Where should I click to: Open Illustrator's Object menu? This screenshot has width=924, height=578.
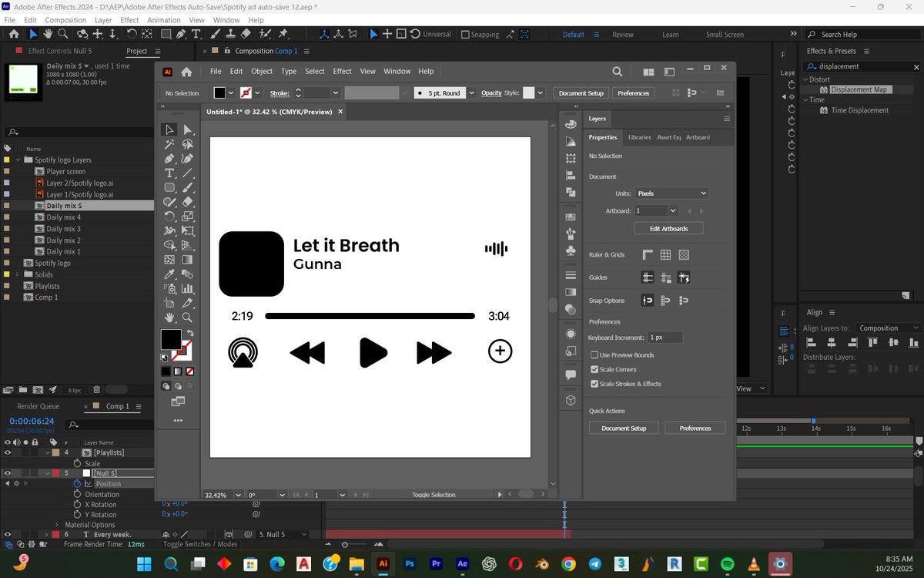pyautogui.click(x=262, y=71)
